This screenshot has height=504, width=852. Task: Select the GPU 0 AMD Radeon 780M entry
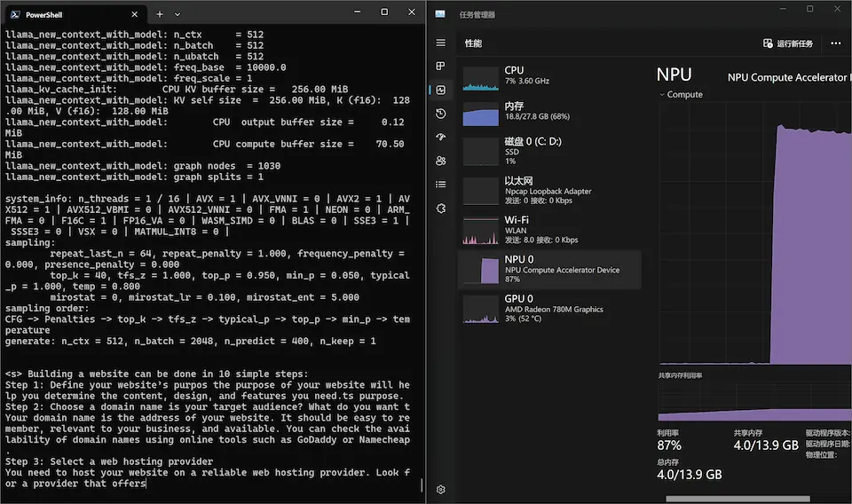pyautogui.click(x=550, y=308)
